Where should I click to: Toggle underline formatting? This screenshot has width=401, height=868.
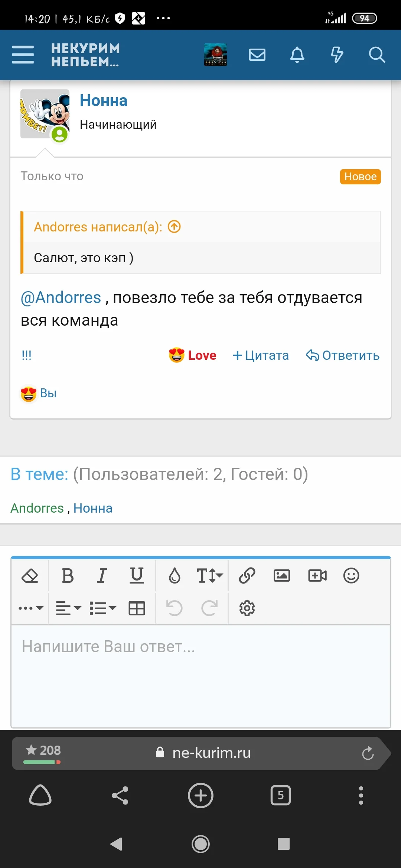137,576
